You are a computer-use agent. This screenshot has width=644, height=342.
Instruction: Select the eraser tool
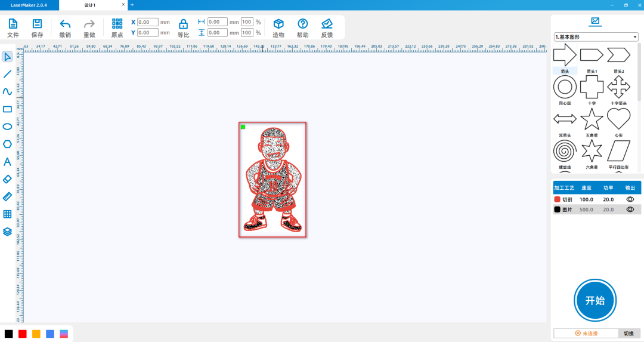click(x=7, y=179)
